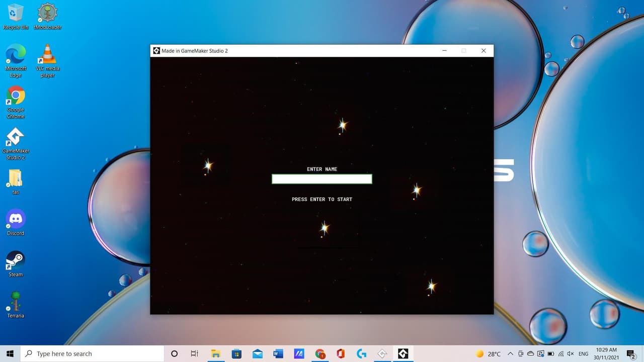Select the VLC media player shortcut
This screenshot has height=362, width=644.
[47, 61]
